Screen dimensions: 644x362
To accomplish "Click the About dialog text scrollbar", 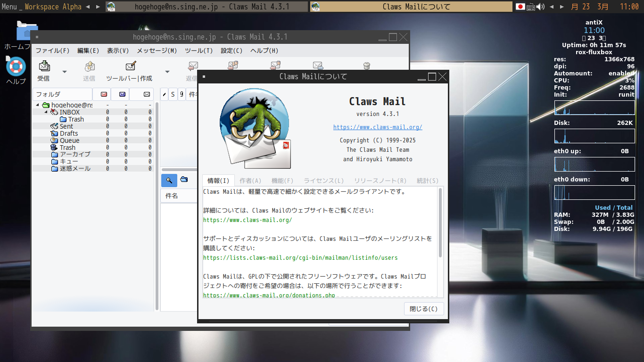I will point(440,222).
